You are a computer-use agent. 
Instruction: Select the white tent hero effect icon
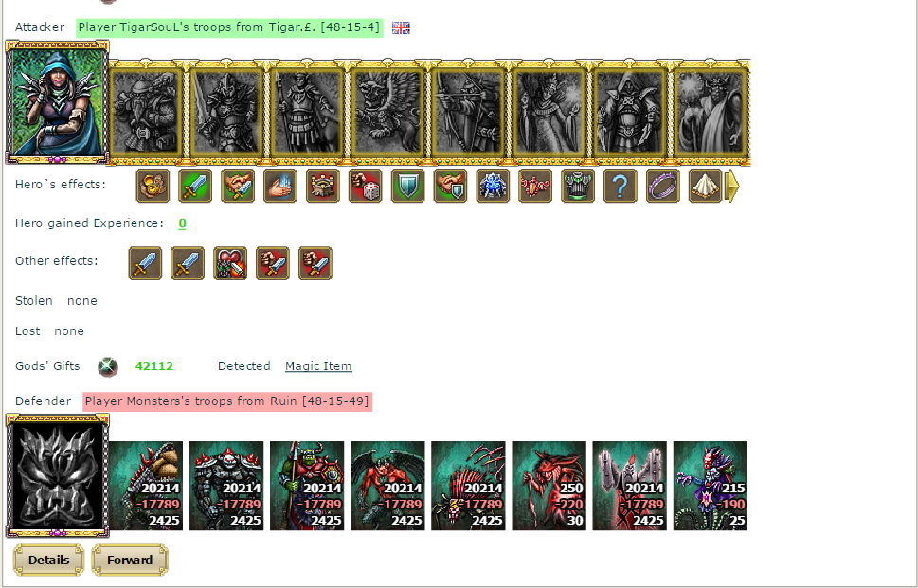706,186
